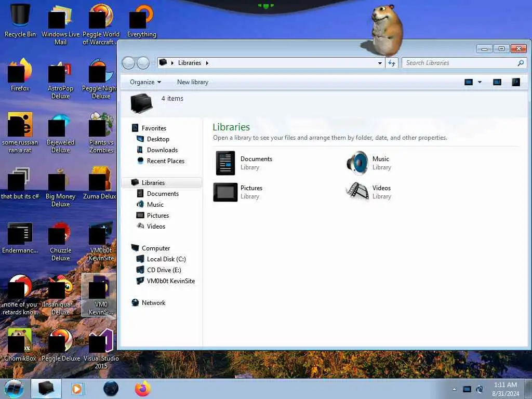Open Windows Media Player from taskbar

[x=77, y=389]
